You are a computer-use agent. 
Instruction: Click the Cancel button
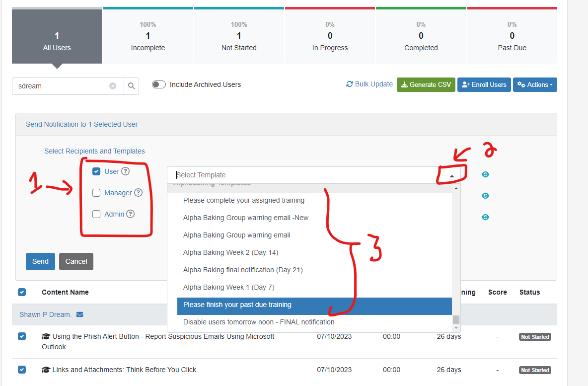pyautogui.click(x=76, y=261)
